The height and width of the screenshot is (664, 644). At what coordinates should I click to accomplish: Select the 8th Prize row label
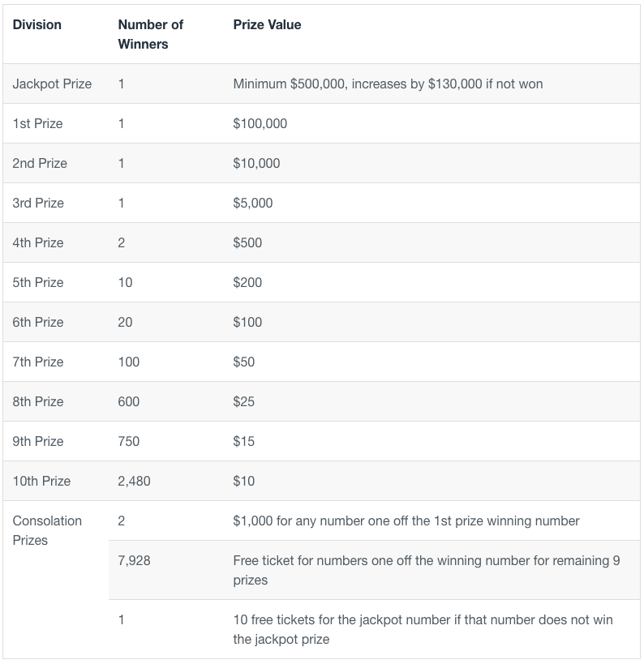tap(38, 402)
